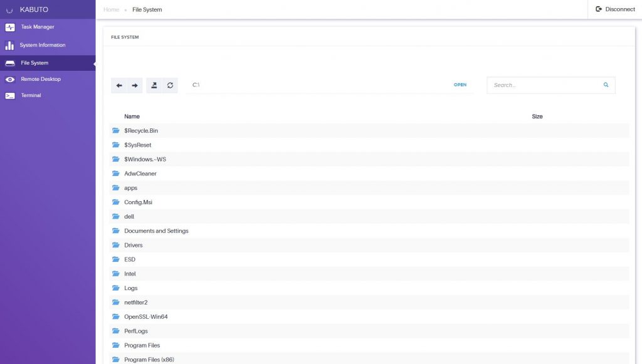Click the File System drive icon
The image size is (642, 364).
[x=10, y=63]
